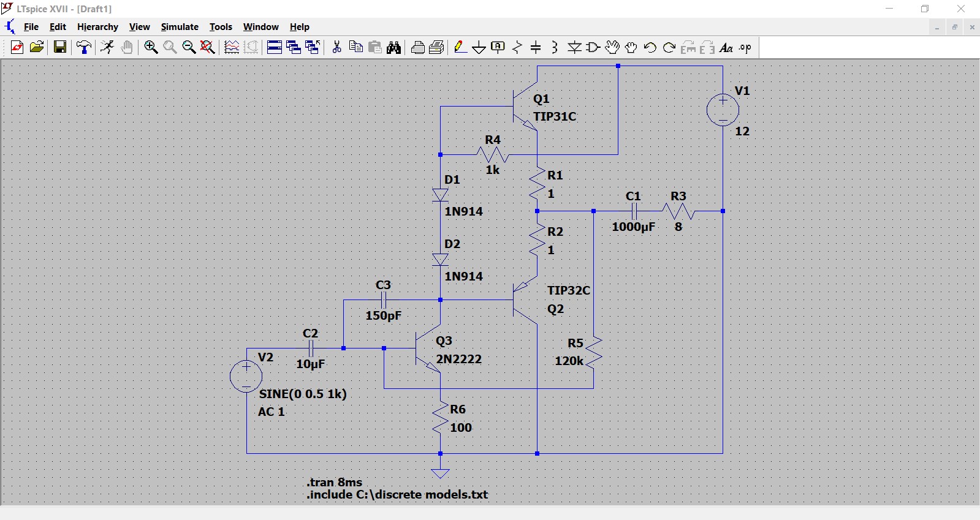Click the Print setup icon
The height and width of the screenshot is (520, 980).
[418, 48]
